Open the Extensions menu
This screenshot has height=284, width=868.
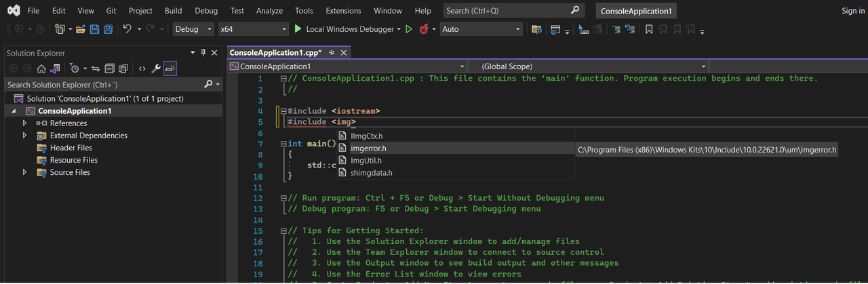coord(343,11)
